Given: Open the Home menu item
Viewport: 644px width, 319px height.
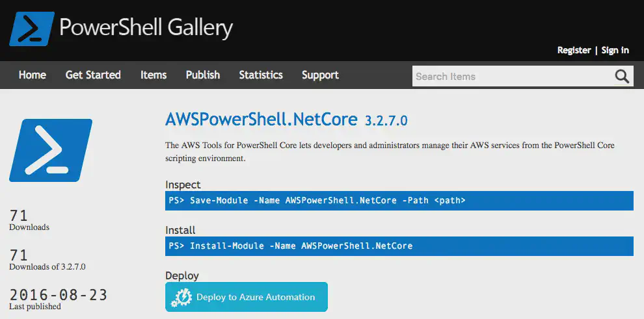Looking at the screenshot, I should tap(33, 75).
